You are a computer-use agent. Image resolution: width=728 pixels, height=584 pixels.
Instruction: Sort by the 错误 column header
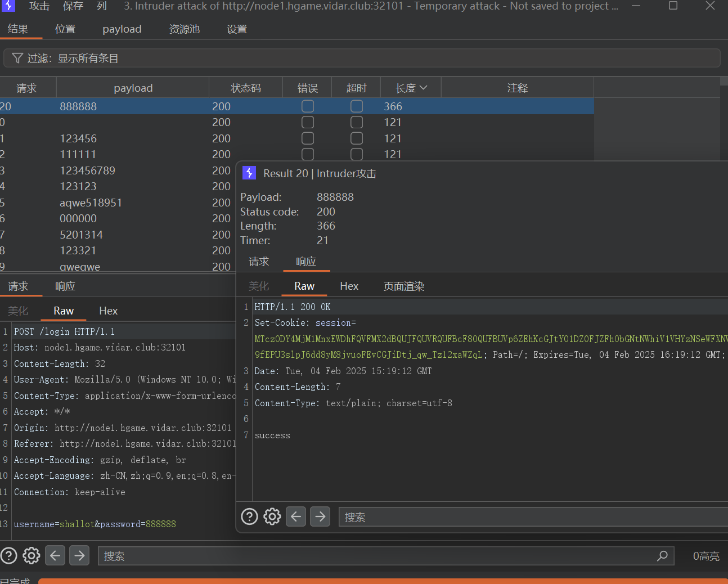tap(308, 88)
